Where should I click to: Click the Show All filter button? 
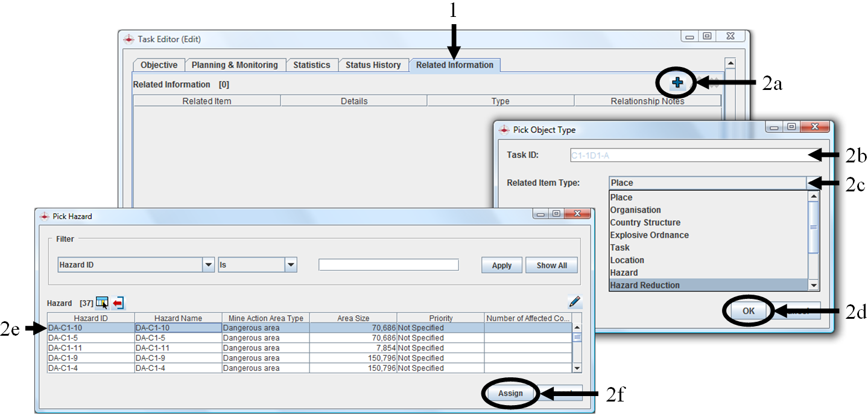[x=551, y=266]
